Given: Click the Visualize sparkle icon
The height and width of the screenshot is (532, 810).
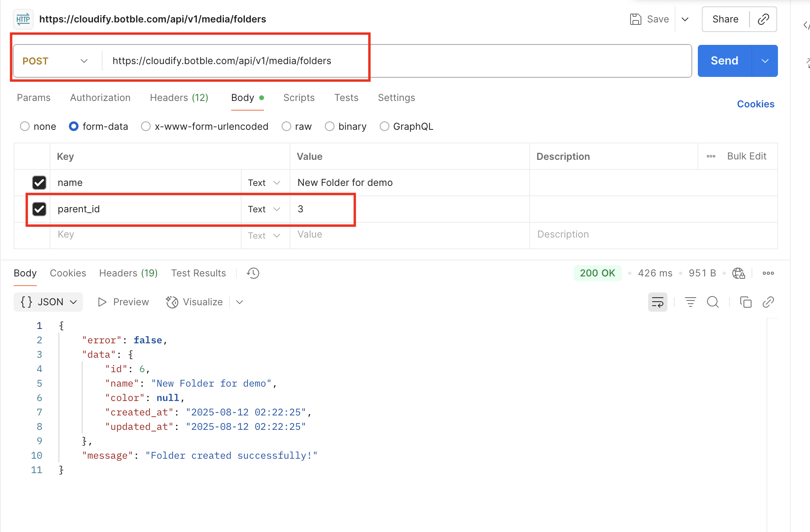Looking at the screenshot, I should [x=172, y=302].
